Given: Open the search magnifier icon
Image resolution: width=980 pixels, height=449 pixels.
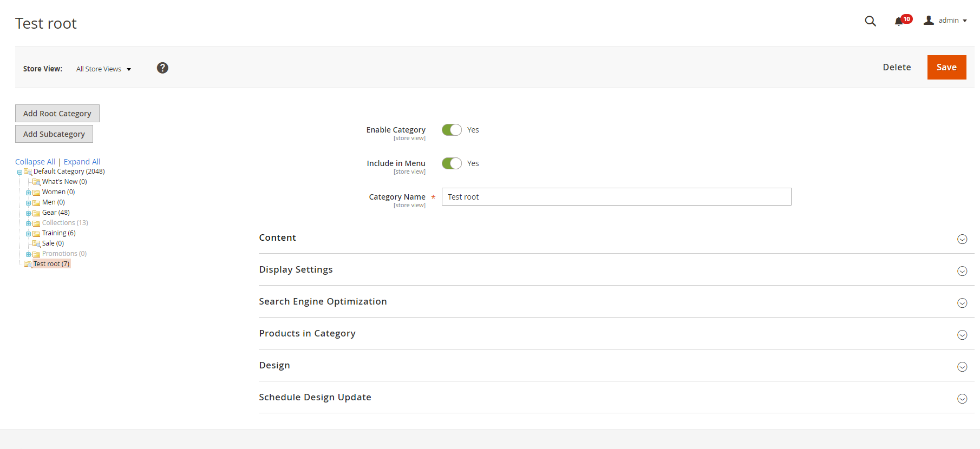Looking at the screenshot, I should (x=870, y=21).
